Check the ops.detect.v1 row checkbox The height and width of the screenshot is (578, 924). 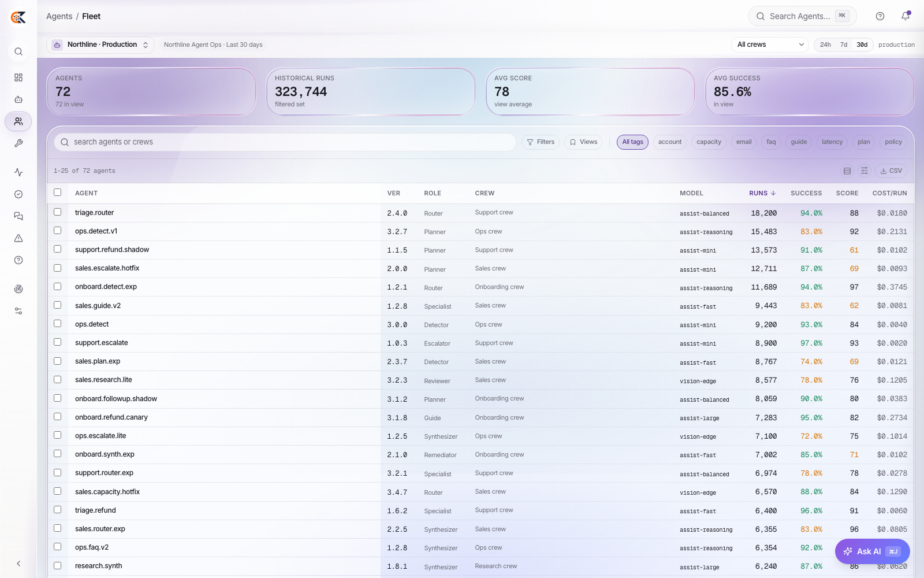pos(57,231)
